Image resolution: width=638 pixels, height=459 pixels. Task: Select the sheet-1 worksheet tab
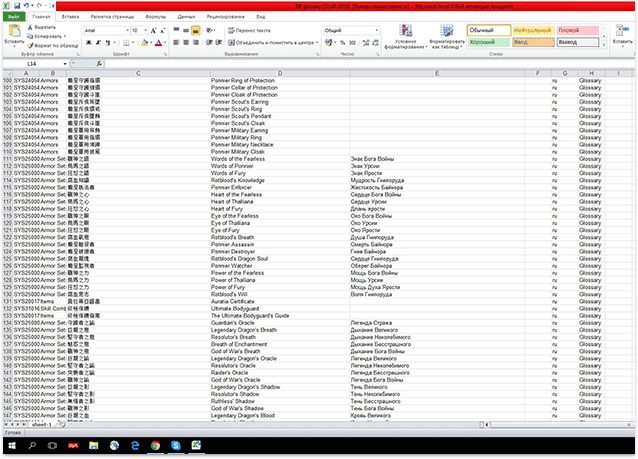coord(42,425)
